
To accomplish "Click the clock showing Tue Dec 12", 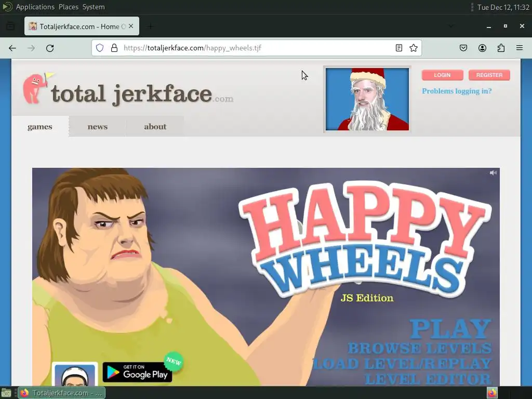I will click(x=503, y=7).
